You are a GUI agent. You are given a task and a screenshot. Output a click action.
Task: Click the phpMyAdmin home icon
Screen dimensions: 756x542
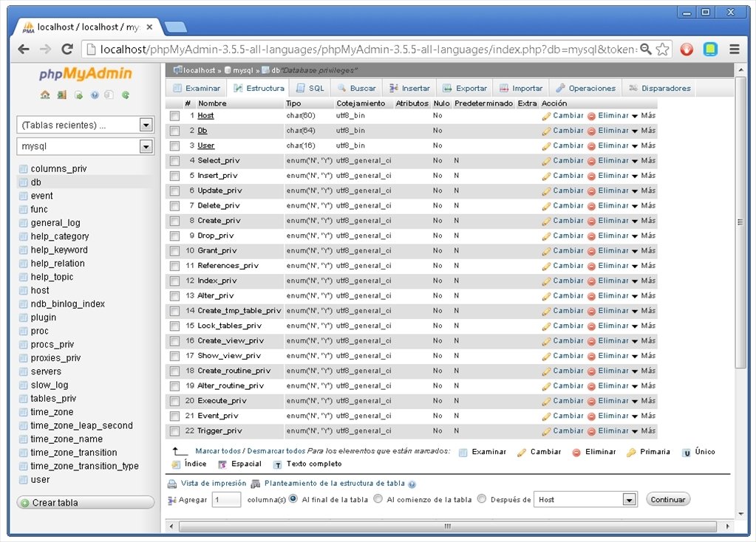coord(45,95)
